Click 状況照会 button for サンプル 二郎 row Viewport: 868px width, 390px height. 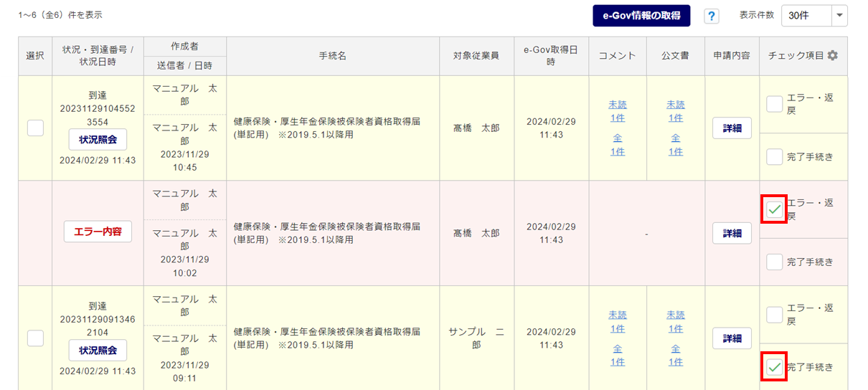(x=98, y=350)
